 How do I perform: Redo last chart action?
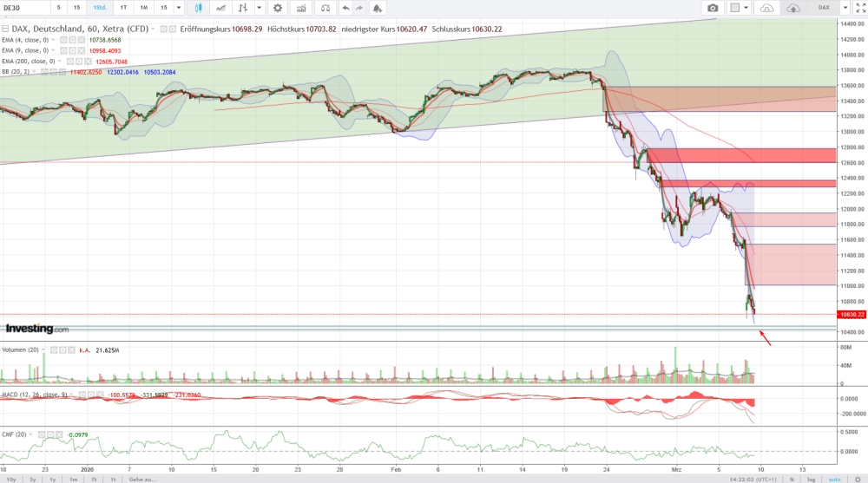360,8
